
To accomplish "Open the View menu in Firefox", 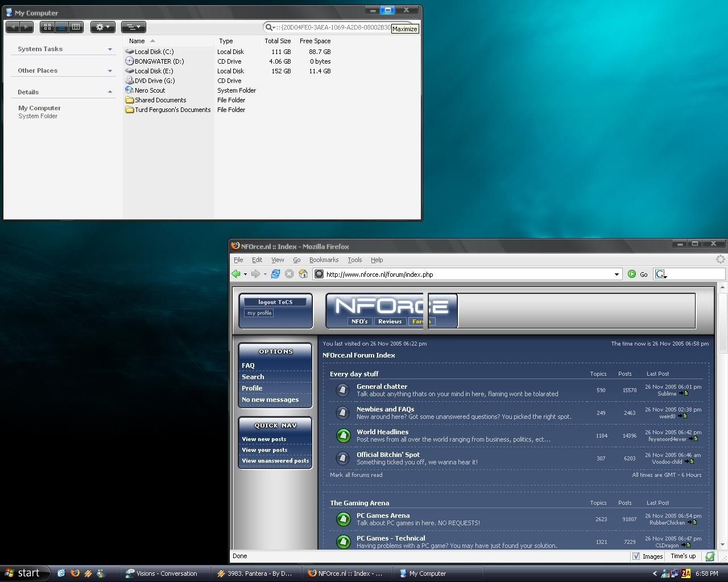I will click(278, 260).
